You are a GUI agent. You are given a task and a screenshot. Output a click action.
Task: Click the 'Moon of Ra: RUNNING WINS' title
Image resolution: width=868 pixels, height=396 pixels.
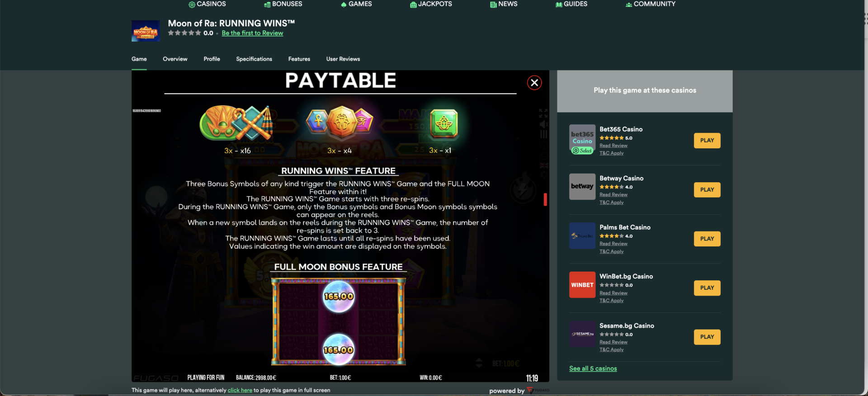[231, 23]
